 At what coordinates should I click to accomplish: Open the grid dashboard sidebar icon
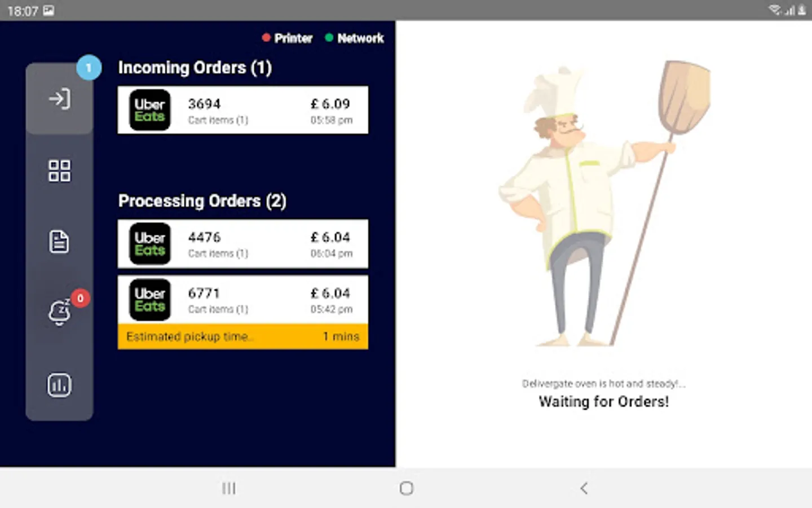coord(59,170)
